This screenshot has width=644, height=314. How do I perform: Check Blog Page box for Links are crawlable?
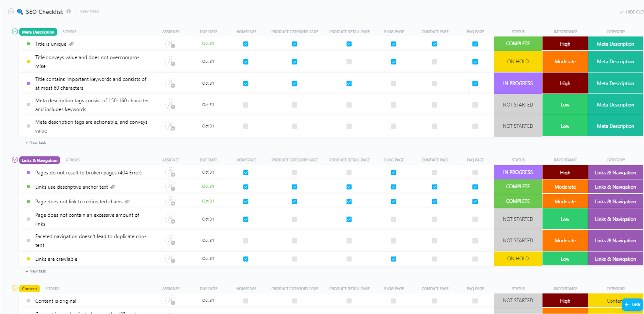click(x=394, y=259)
